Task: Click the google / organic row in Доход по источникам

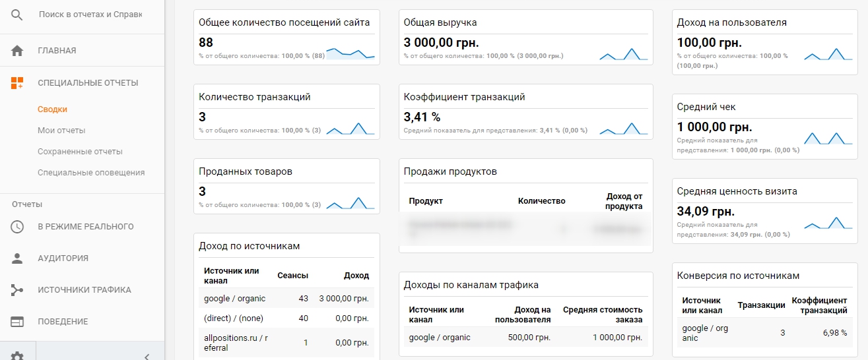Action: pyautogui.click(x=286, y=299)
